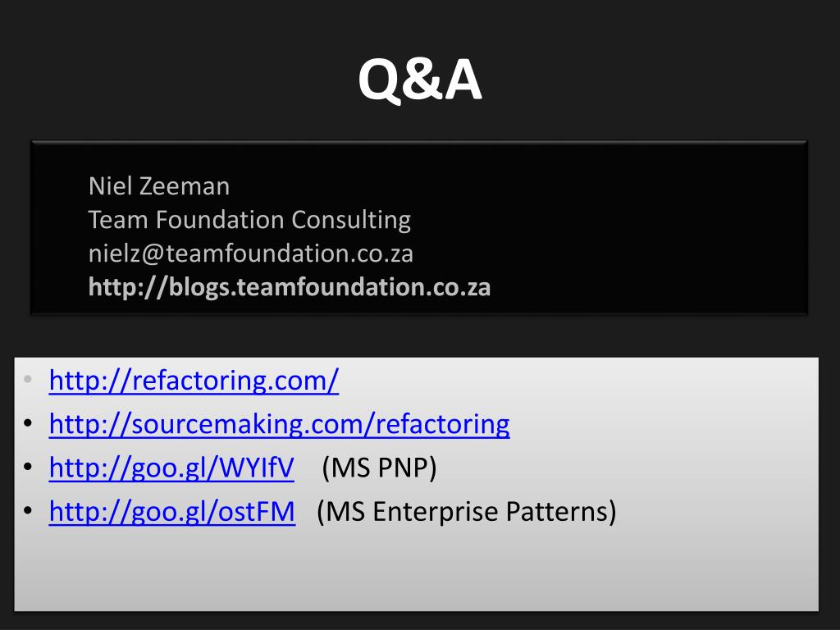Click the bold blogs.teamfoundation.co.za URL
840x630 pixels.
pyautogui.click(x=290, y=287)
